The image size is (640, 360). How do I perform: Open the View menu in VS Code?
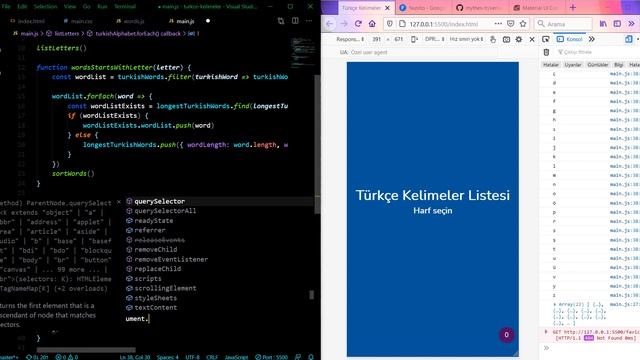tap(70, 7)
